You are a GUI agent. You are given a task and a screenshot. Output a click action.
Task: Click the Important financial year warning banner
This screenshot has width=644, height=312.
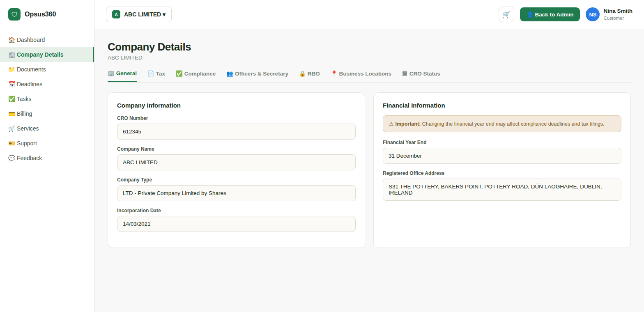(x=502, y=124)
